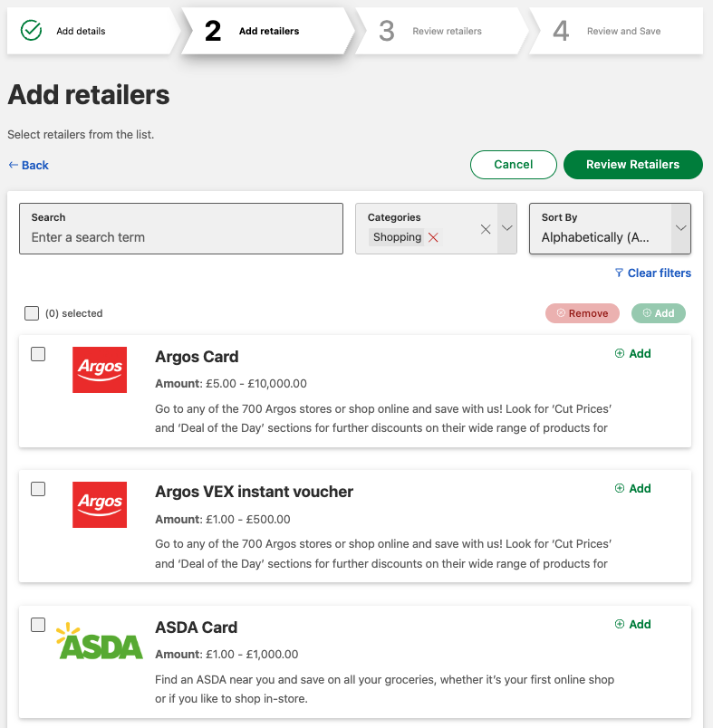Click the Add icon next to Argos Card
713x728 pixels.
point(631,353)
